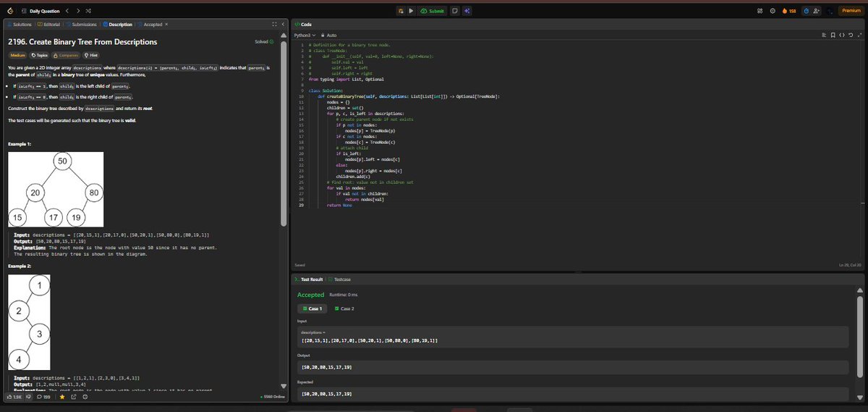The height and width of the screenshot is (412, 868).
Task: Click the code braces icon in editor
Action: coord(843,35)
